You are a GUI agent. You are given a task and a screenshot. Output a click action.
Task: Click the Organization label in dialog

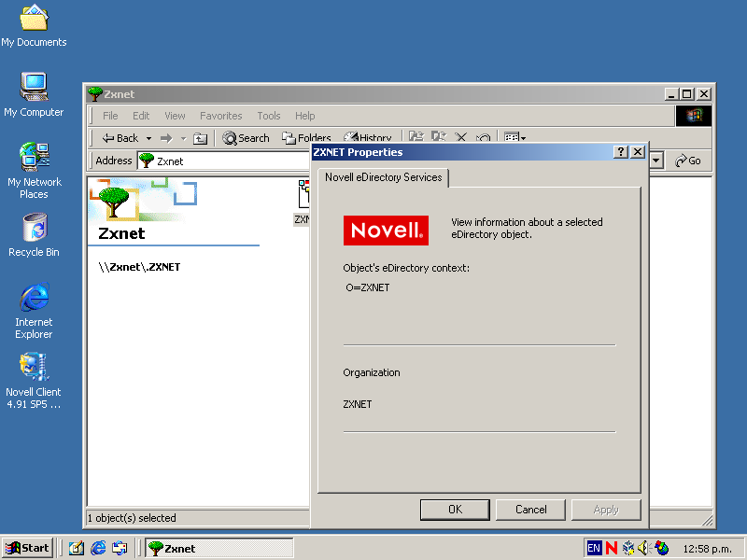372,372
